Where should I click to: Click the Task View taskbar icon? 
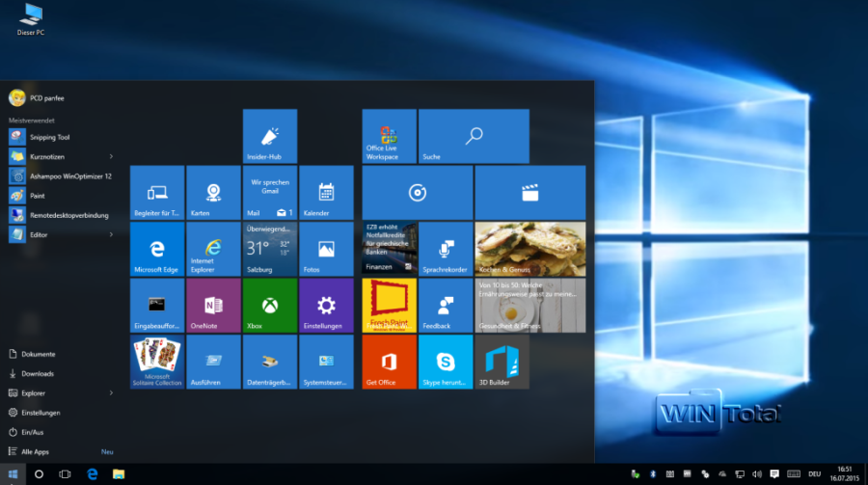pyautogui.click(x=65, y=474)
